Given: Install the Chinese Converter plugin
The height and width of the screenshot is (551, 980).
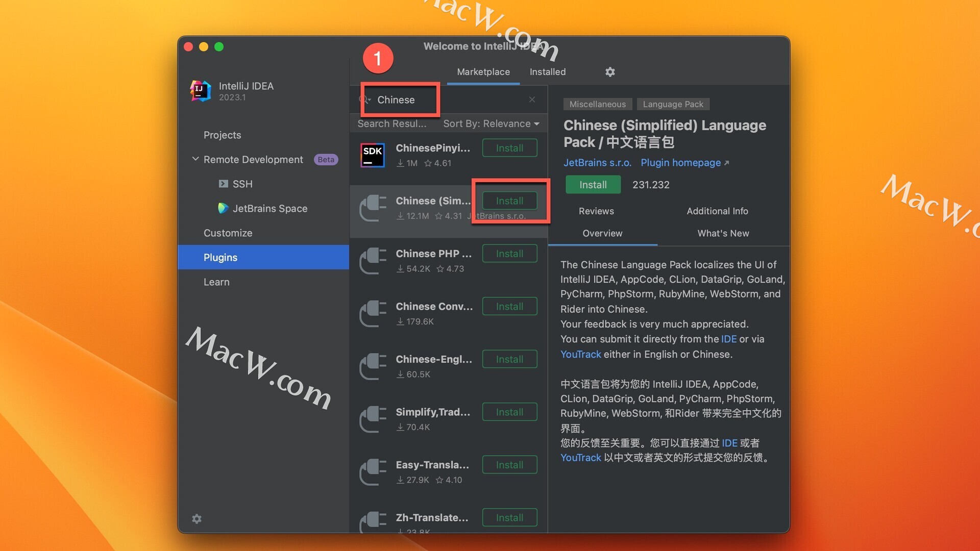Looking at the screenshot, I should (509, 306).
